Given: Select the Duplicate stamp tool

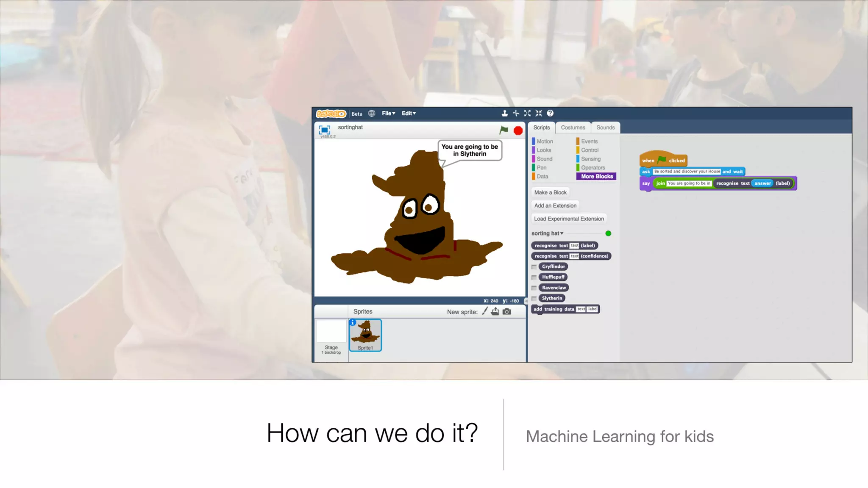Looking at the screenshot, I should [x=504, y=113].
